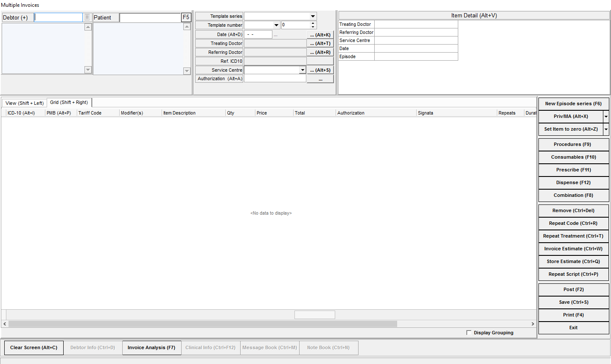Open the Service Centre dropdown list
This screenshot has width=611, height=364.
pyautogui.click(x=303, y=70)
